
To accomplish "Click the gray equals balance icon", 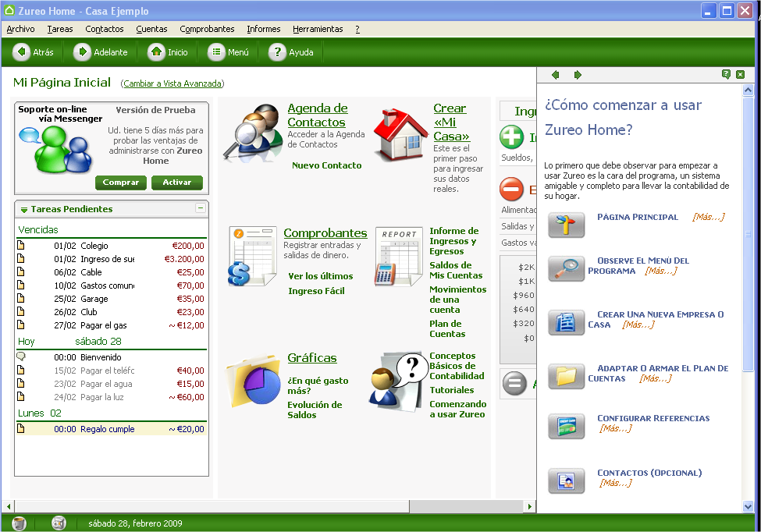I will tap(514, 383).
